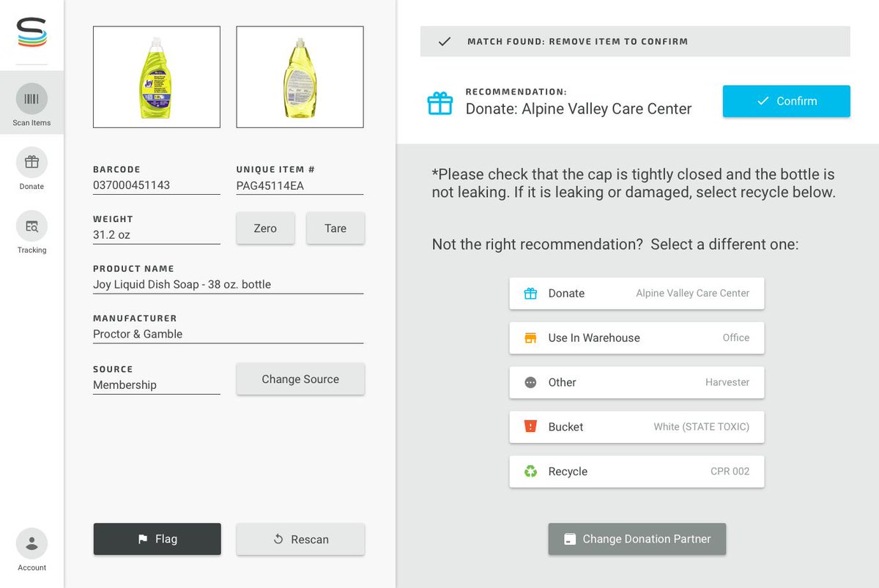Click the Manufacturer field Proctor & Gamble
Viewport: 879px width, 588px height.
click(228, 334)
